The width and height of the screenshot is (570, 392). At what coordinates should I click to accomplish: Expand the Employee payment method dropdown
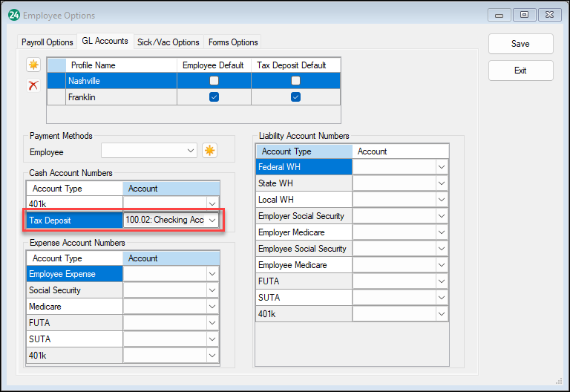tap(189, 151)
